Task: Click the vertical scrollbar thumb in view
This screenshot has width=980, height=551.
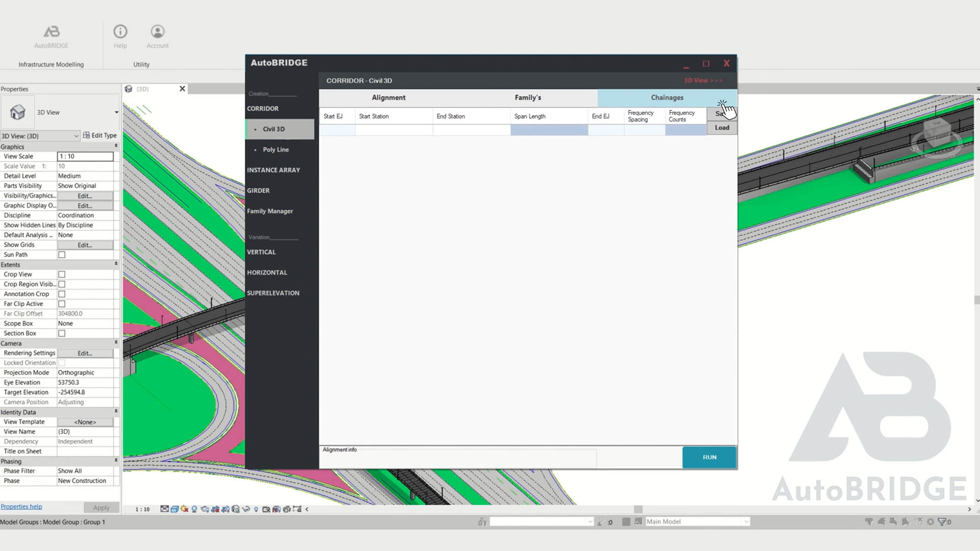Action: point(977,300)
